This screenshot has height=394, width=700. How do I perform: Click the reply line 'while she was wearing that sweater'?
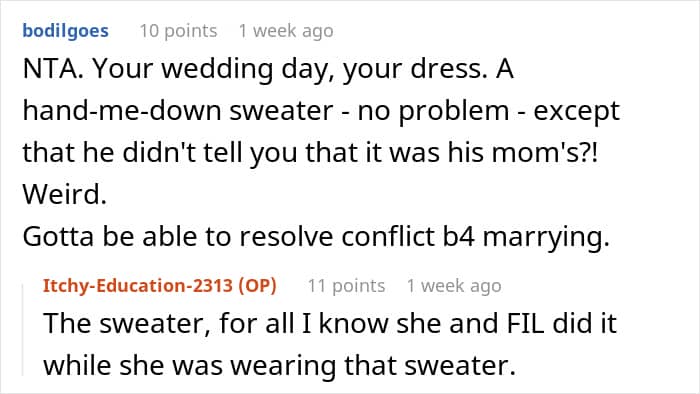279,365
